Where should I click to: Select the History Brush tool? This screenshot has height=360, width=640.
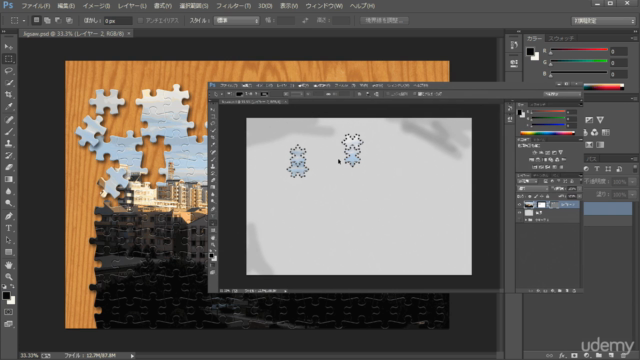coord(9,155)
